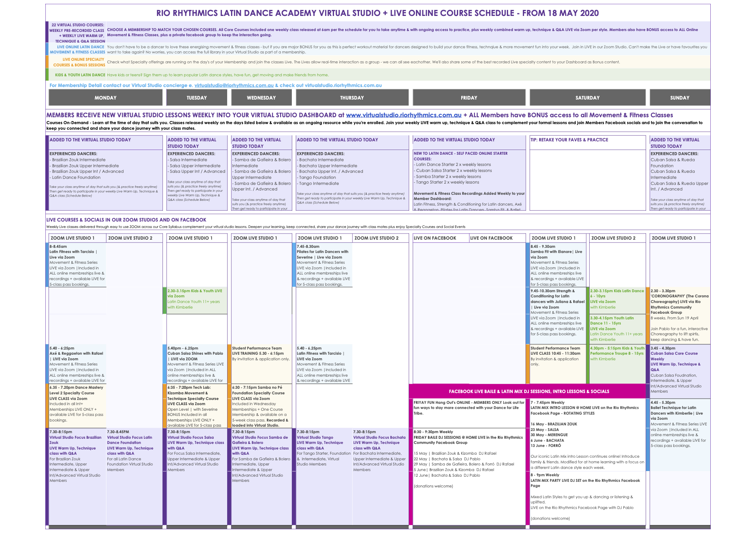Select the SATURDAY day header

[587, 97]
